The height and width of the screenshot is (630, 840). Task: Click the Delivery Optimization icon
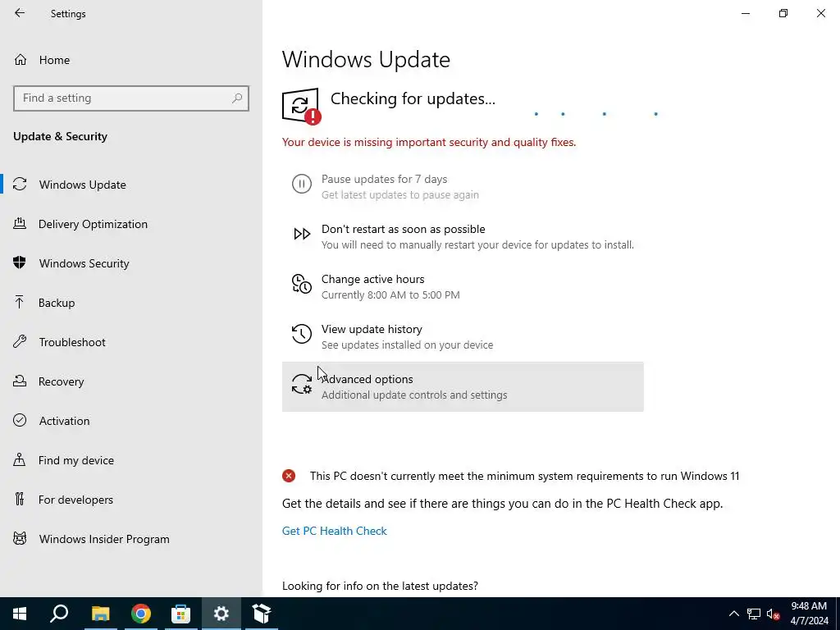click(20, 223)
